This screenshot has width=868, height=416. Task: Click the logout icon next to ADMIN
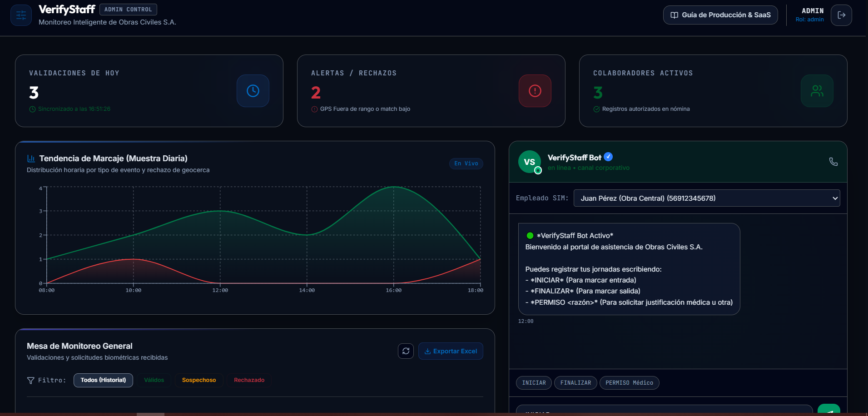pyautogui.click(x=841, y=15)
